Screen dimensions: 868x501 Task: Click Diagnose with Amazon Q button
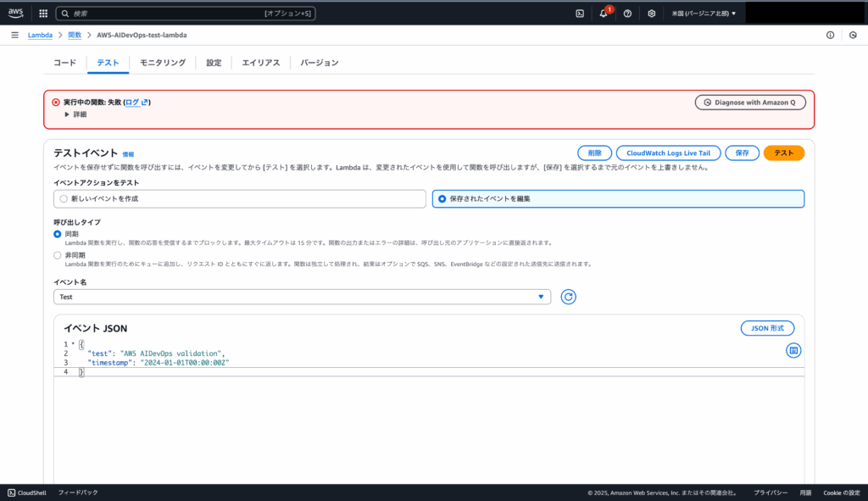(749, 102)
